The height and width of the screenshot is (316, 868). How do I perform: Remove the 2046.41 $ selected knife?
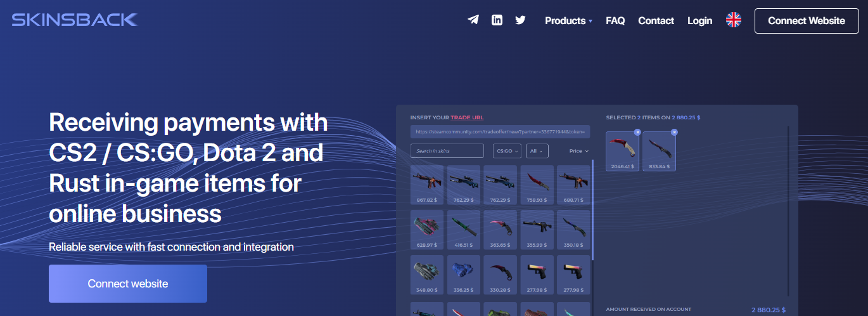(x=637, y=132)
